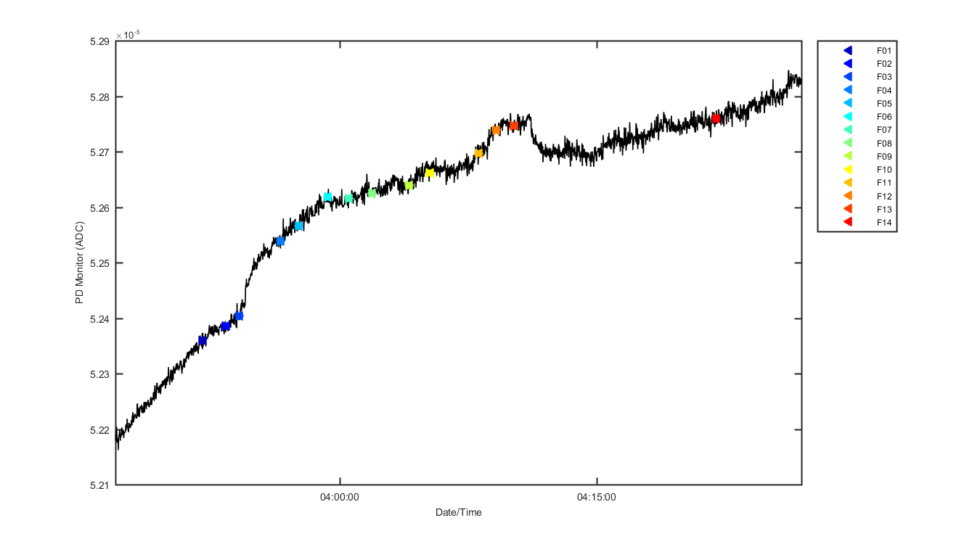Image resolution: width=980 pixels, height=544 pixels.
Task: Select the F04 legend text
Action: tap(883, 90)
